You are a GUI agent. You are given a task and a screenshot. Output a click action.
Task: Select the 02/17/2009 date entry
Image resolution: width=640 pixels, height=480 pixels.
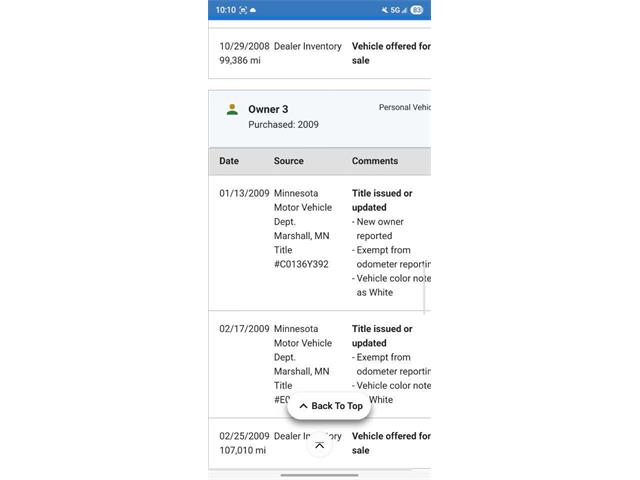(244, 329)
